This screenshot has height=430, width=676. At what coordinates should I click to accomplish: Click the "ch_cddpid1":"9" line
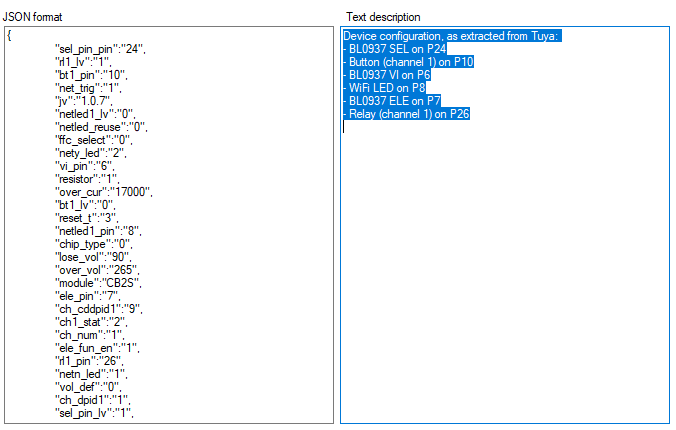pyautogui.click(x=98, y=309)
